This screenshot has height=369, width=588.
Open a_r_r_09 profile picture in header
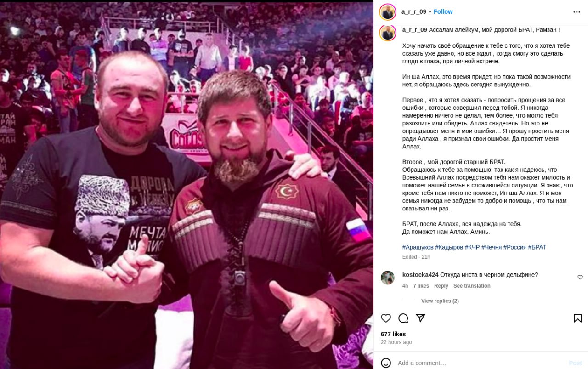click(388, 12)
